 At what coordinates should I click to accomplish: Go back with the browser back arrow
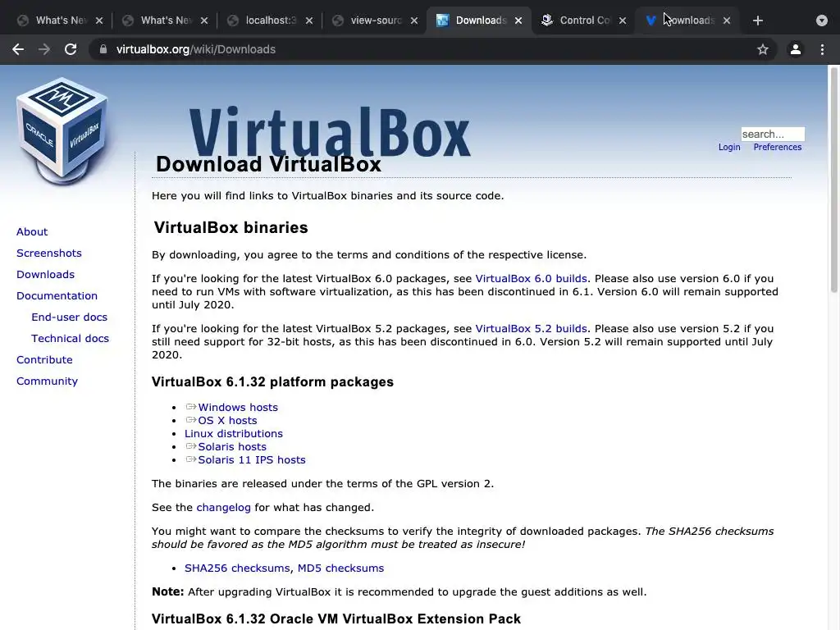(18, 49)
